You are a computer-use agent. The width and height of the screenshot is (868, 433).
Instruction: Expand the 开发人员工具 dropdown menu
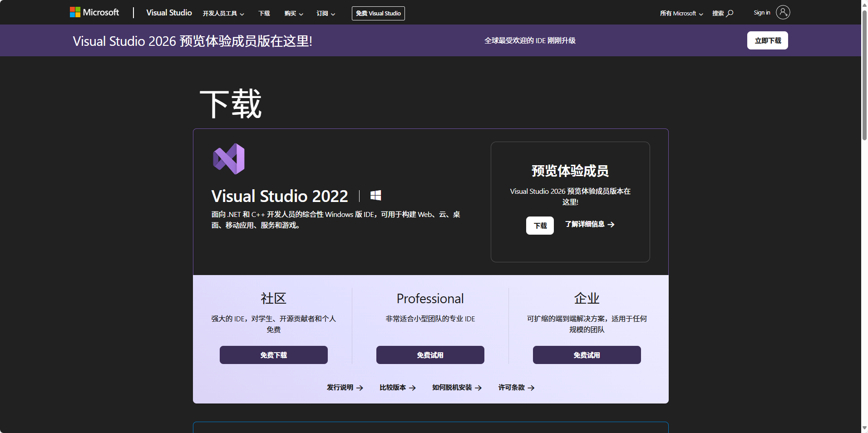(223, 14)
